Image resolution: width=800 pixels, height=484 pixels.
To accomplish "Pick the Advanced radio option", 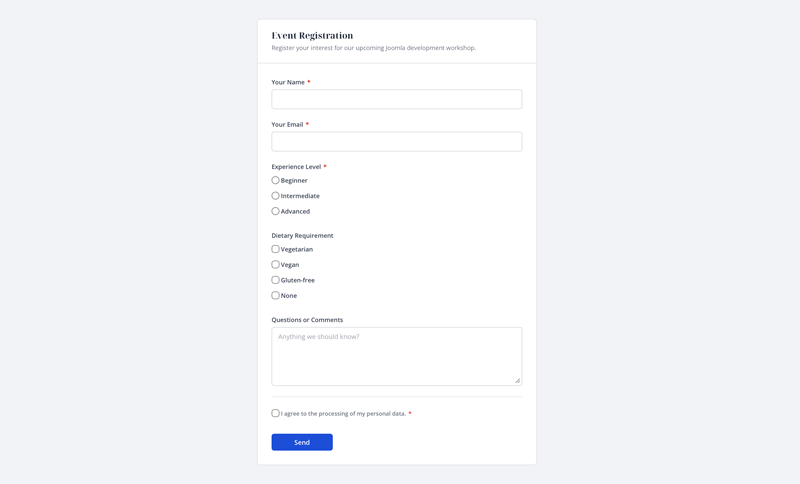I will pyautogui.click(x=276, y=211).
